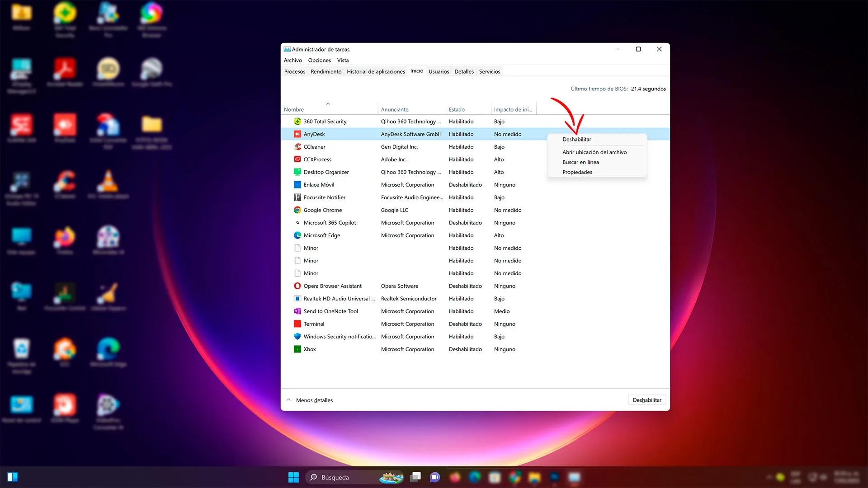
Task: Click the Medio impact value
Action: point(502,311)
